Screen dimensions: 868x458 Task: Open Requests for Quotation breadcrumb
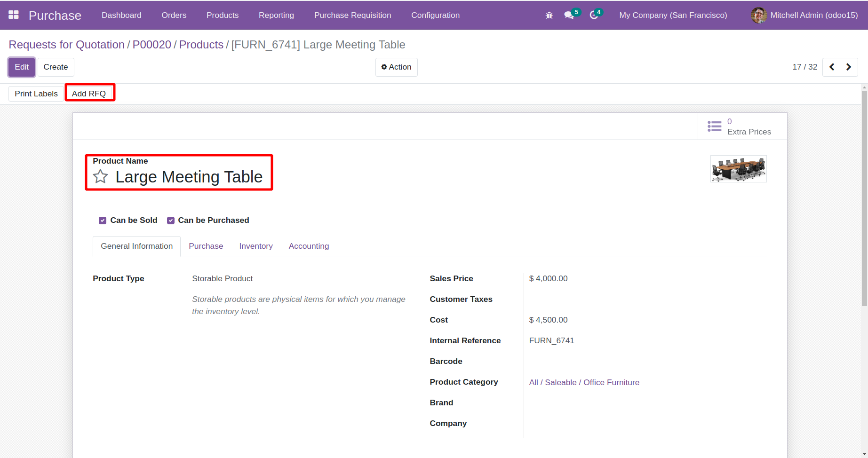(x=66, y=45)
